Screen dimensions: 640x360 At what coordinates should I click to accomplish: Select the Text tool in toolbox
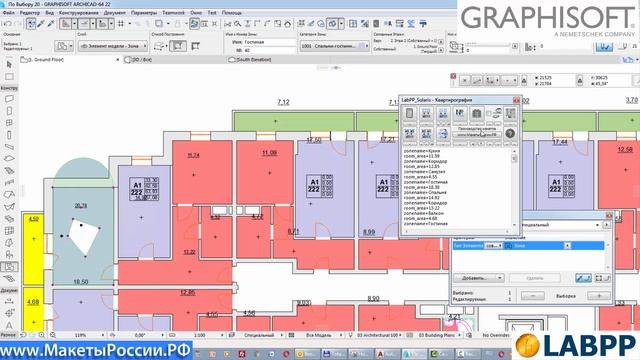pos(9,326)
